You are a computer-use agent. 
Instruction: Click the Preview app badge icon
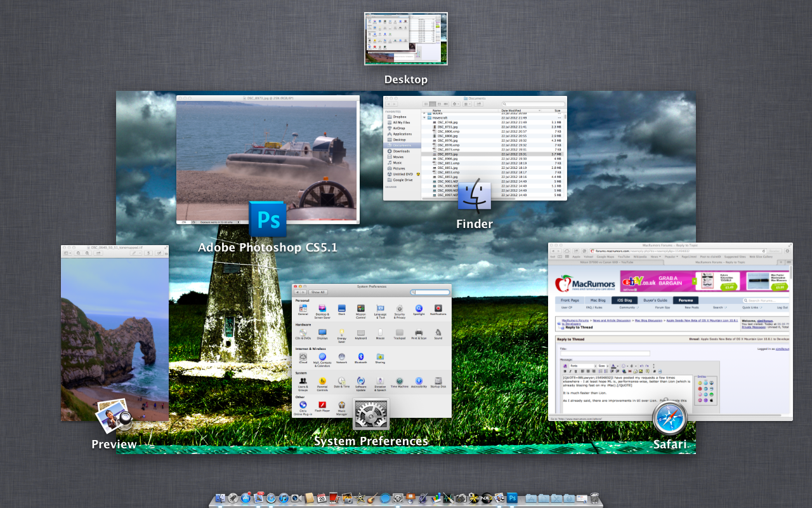click(114, 417)
